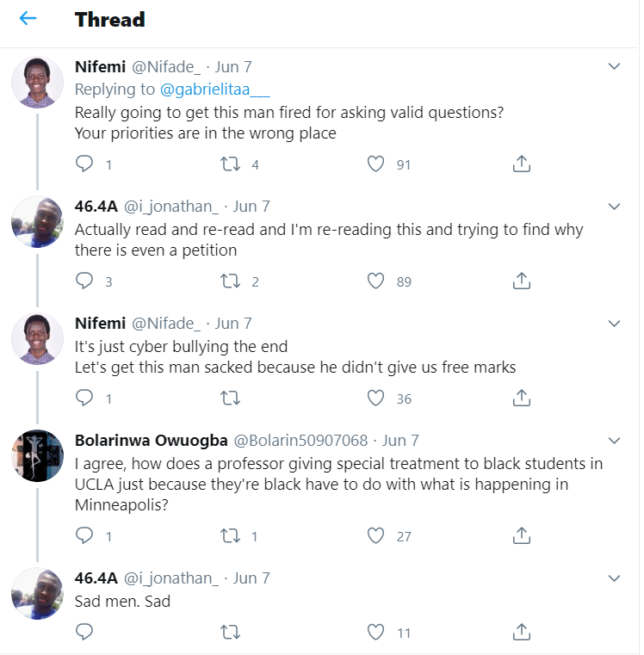
Task: Click Bolarinwa Owuogba's avatar image
Action: tap(37, 456)
